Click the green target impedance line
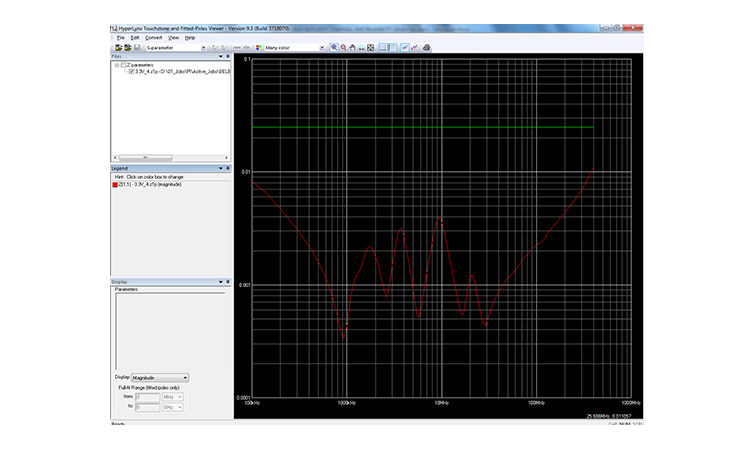Image resolution: width=750 pixels, height=450 pixels. pyautogui.click(x=423, y=127)
